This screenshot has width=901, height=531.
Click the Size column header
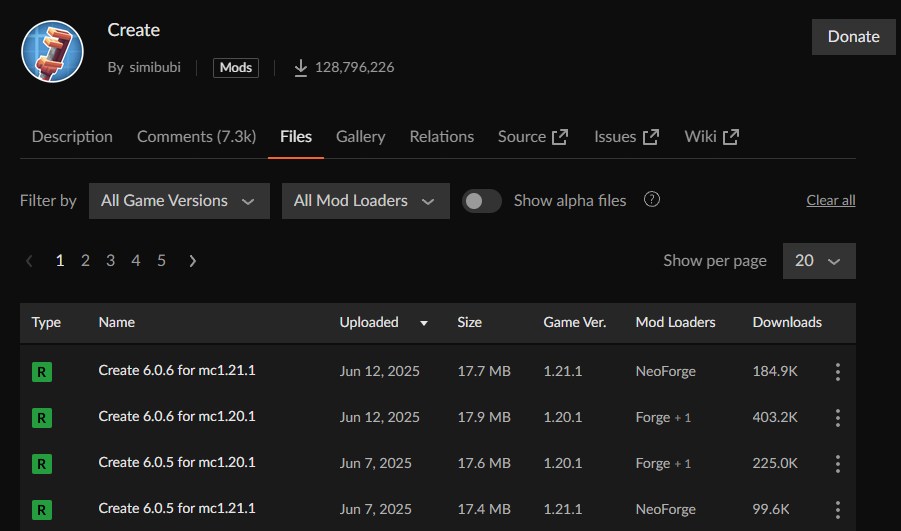[x=469, y=322]
